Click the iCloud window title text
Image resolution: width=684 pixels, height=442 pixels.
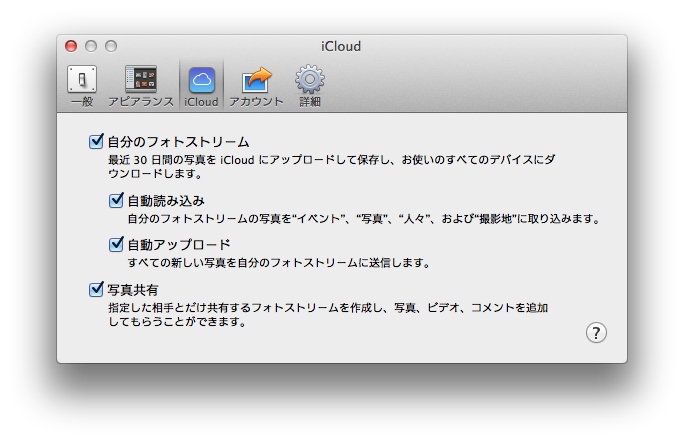(x=341, y=46)
